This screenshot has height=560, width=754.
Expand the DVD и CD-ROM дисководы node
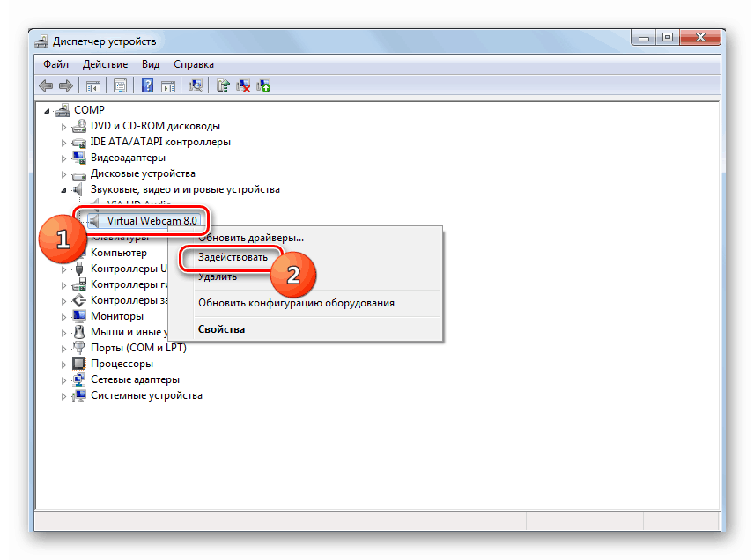(63, 127)
